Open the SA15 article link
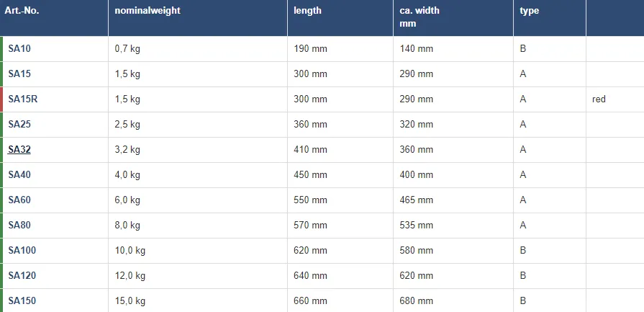The height and width of the screenshot is (312, 644). pyautogui.click(x=19, y=74)
